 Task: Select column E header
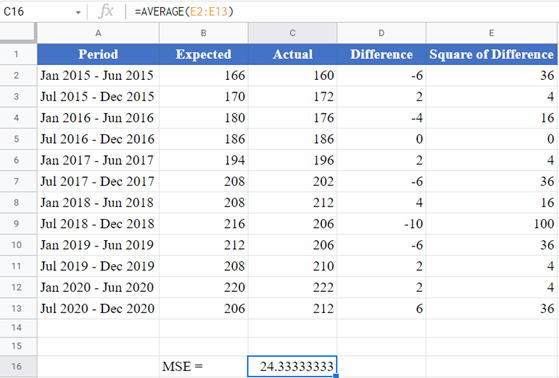tap(492, 33)
